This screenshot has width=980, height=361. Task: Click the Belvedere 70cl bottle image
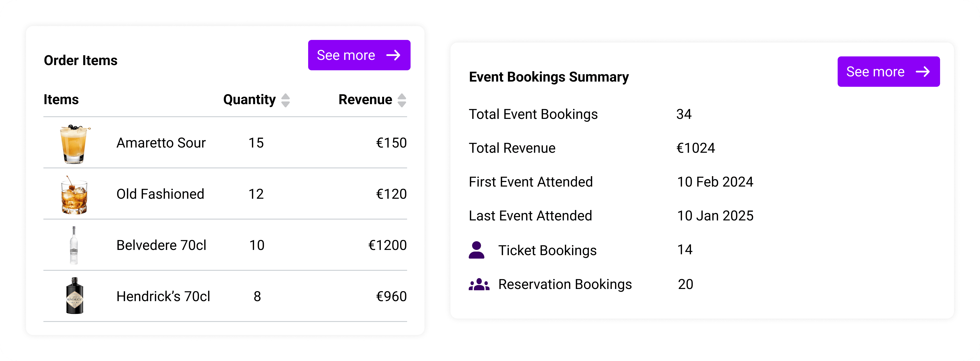click(x=74, y=245)
